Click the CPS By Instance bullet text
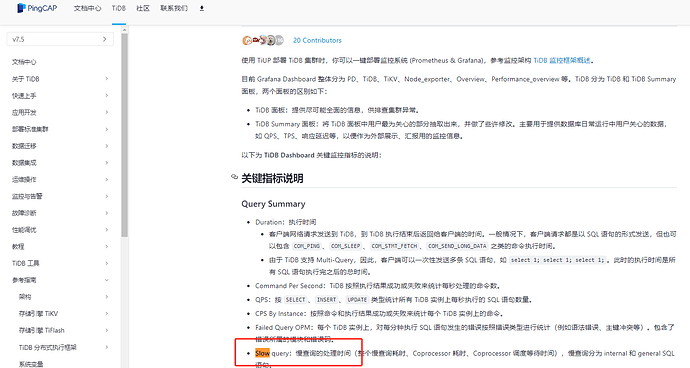This screenshot has height=368, width=690. point(379,313)
